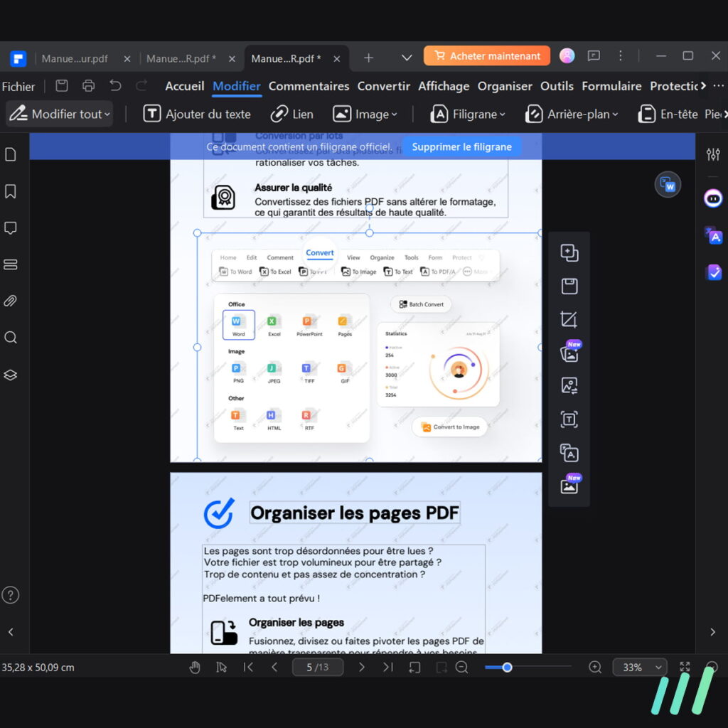Click the redo arrow icon
The width and height of the screenshot is (728, 728).
141,86
